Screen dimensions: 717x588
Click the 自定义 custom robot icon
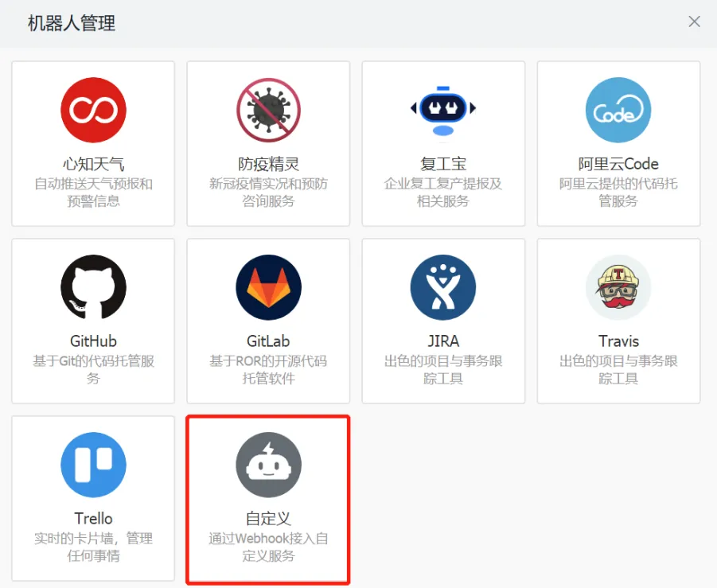pyautogui.click(x=267, y=465)
